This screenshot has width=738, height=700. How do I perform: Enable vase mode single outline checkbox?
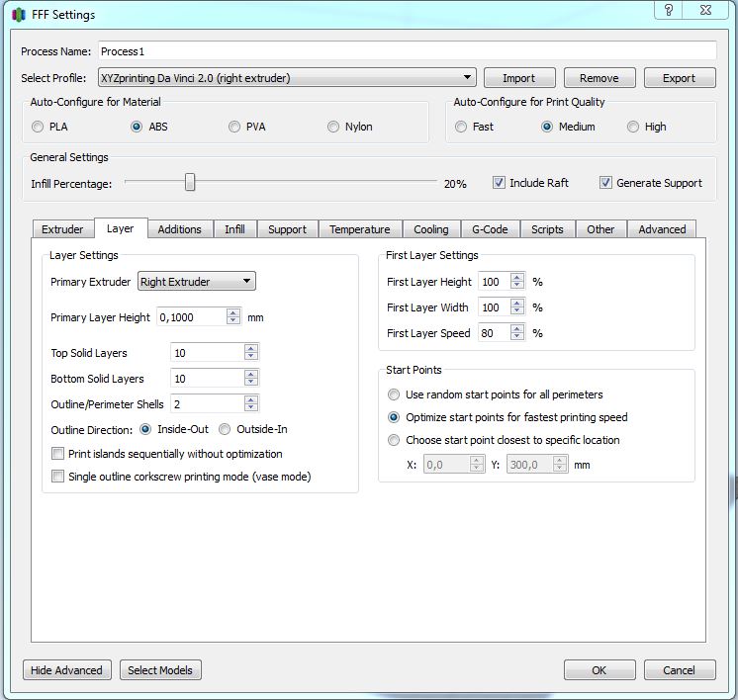57,477
